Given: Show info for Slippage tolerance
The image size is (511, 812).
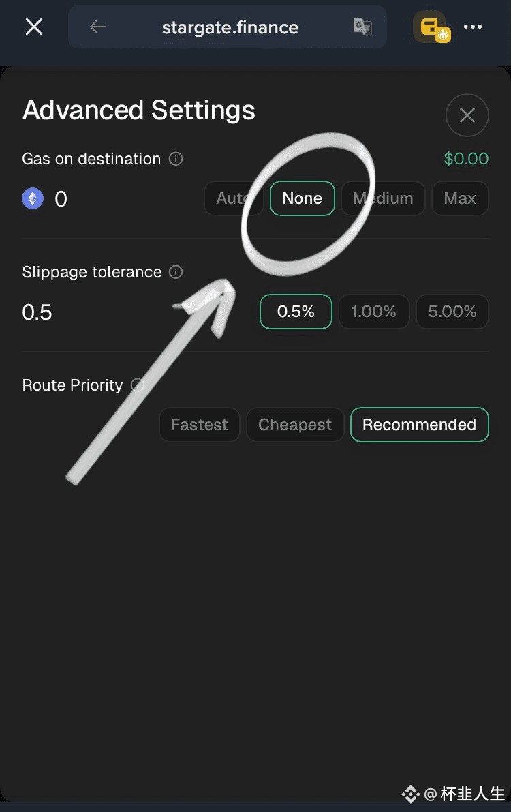Looking at the screenshot, I should pos(176,272).
